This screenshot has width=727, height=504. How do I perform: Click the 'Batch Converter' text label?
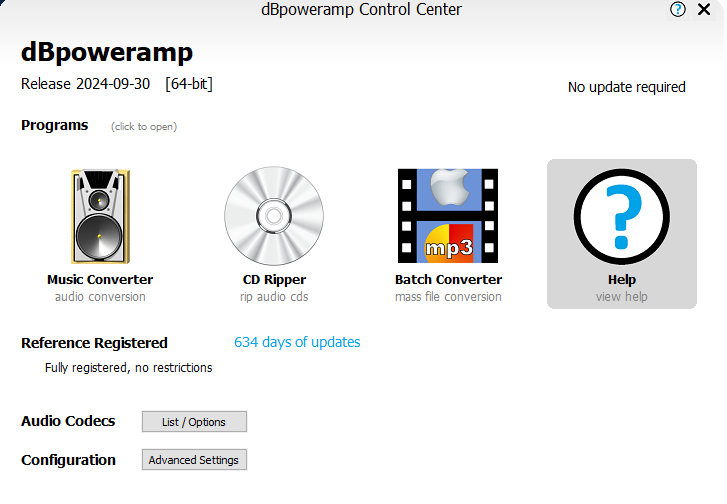448,280
